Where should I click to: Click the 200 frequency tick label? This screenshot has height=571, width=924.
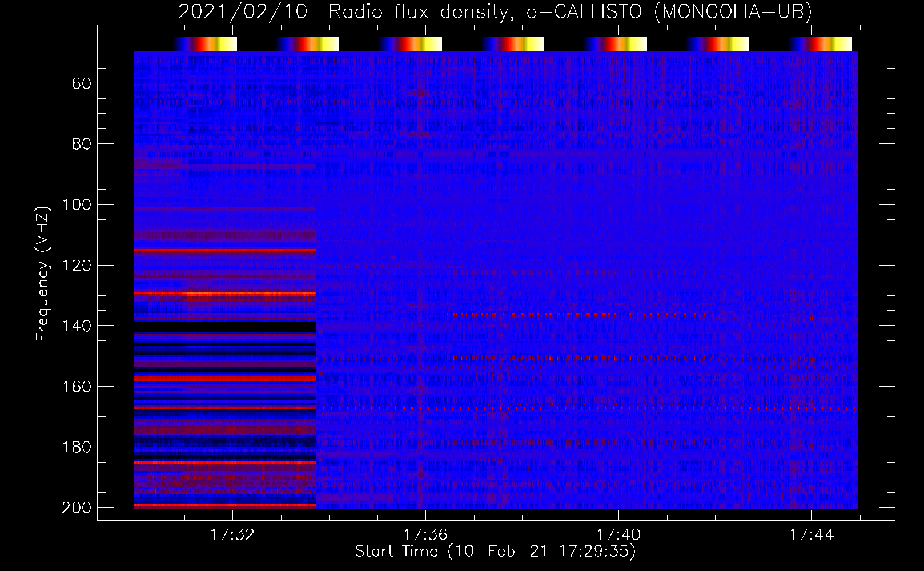[77, 507]
